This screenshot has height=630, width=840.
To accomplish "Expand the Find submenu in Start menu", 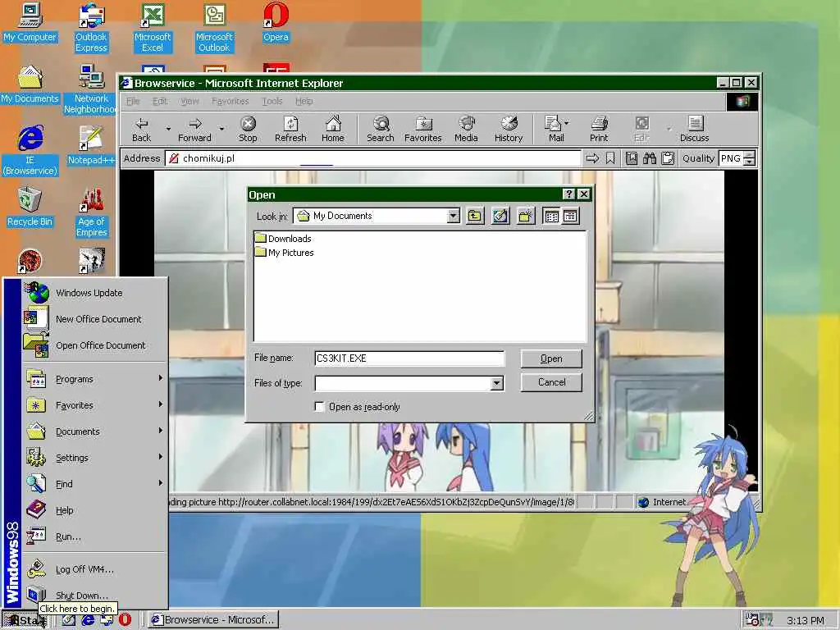I will 95,484.
